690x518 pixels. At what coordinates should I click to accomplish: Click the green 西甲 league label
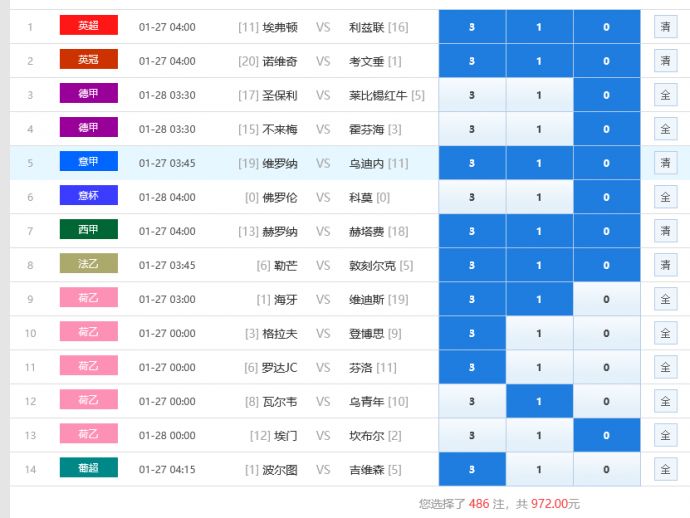[x=88, y=230]
